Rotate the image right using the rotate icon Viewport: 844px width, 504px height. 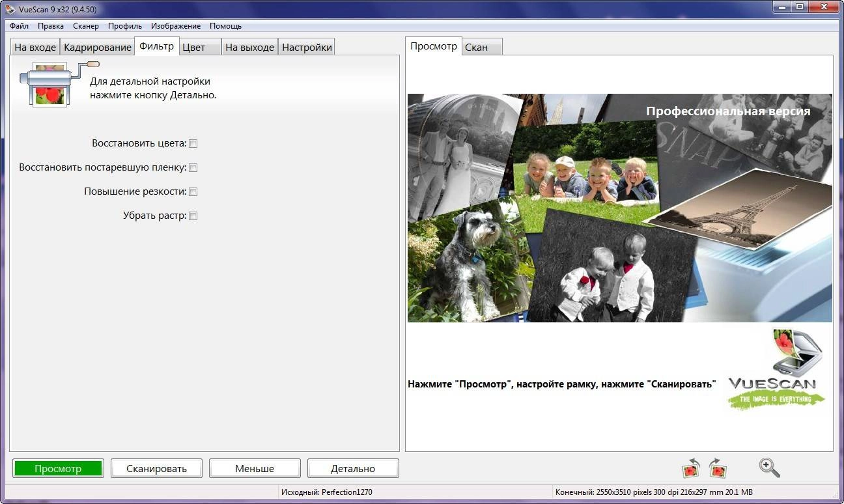717,468
